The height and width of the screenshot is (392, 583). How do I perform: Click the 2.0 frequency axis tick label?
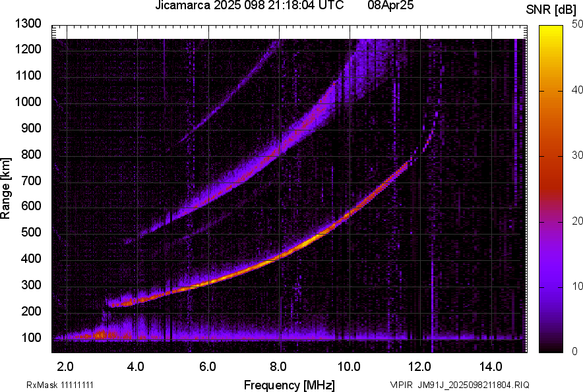click(65, 367)
